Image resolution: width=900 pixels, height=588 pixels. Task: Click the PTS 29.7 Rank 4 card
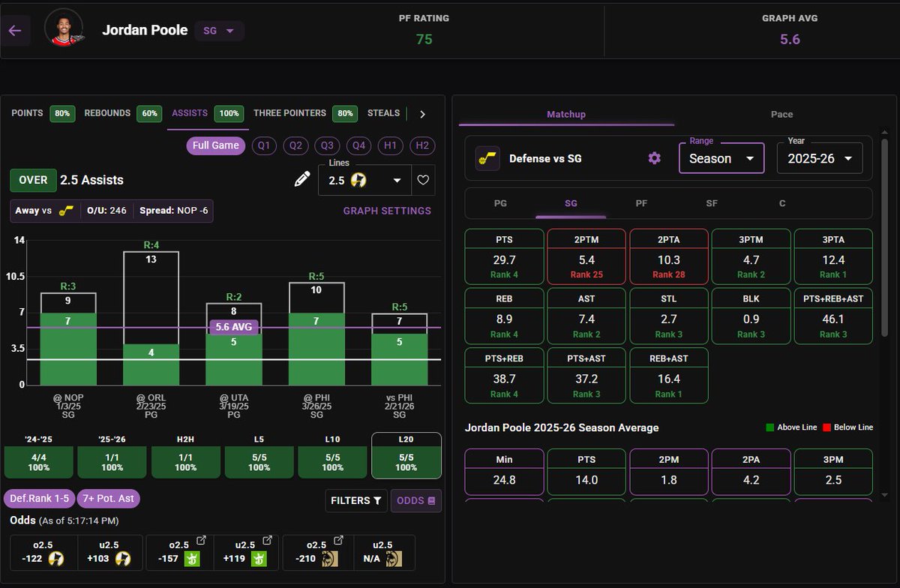[504, 256]
